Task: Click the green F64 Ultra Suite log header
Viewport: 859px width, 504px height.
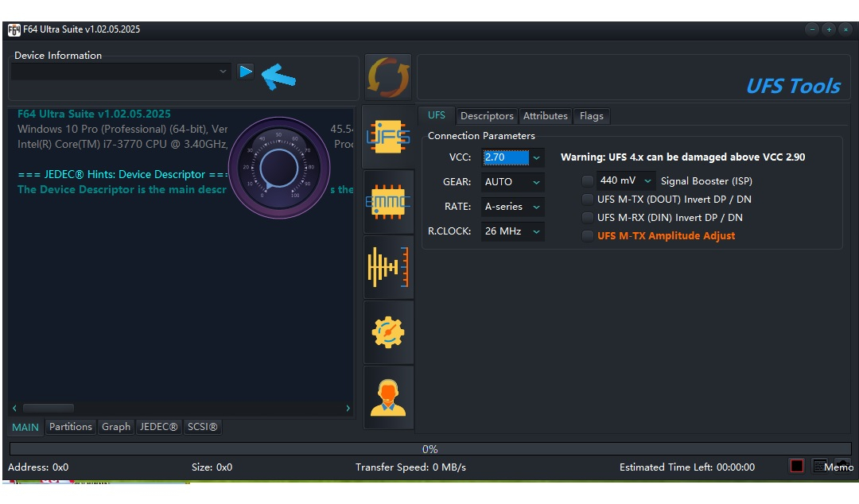Action: coord(94,114)
